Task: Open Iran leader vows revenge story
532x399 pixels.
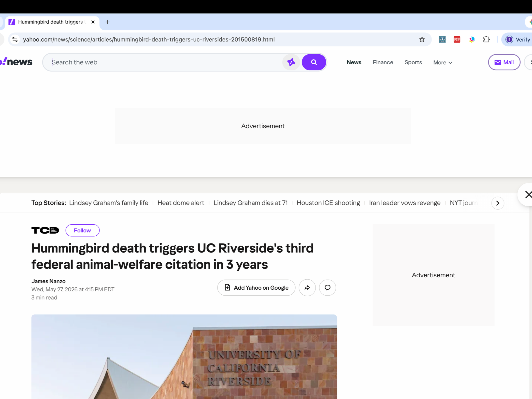Action: point(405,203)
